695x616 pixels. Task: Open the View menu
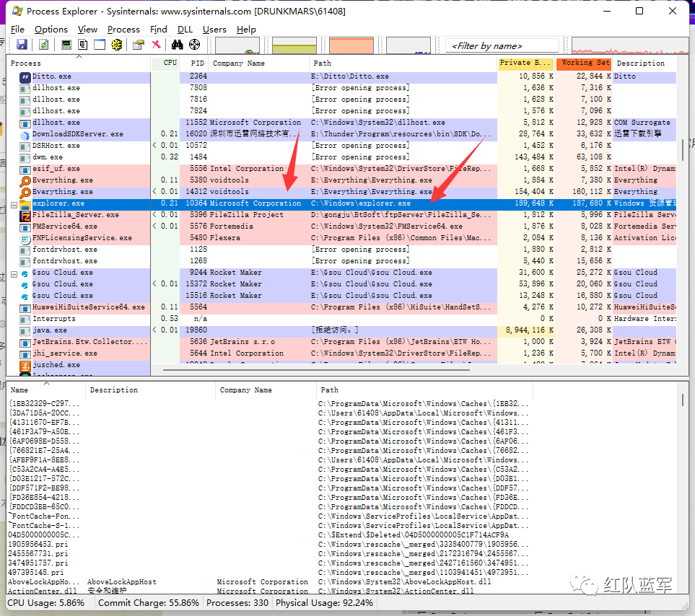pos(87,30)
